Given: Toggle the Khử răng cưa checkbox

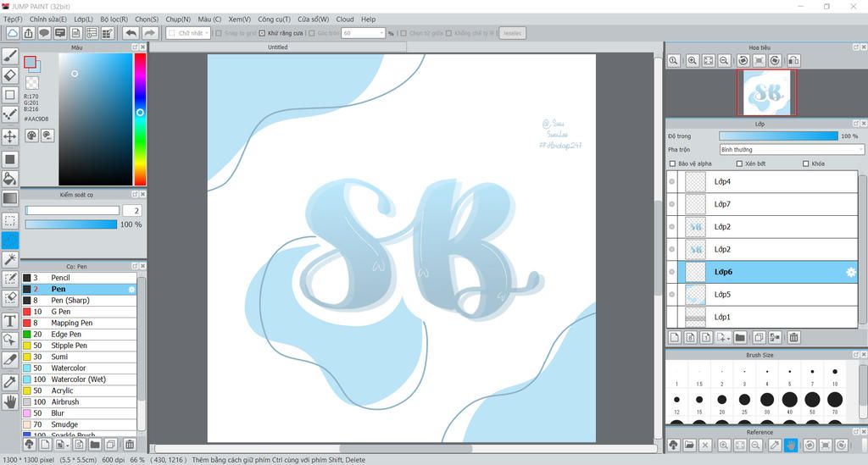Looking at the screenshot, I should 262,33.
